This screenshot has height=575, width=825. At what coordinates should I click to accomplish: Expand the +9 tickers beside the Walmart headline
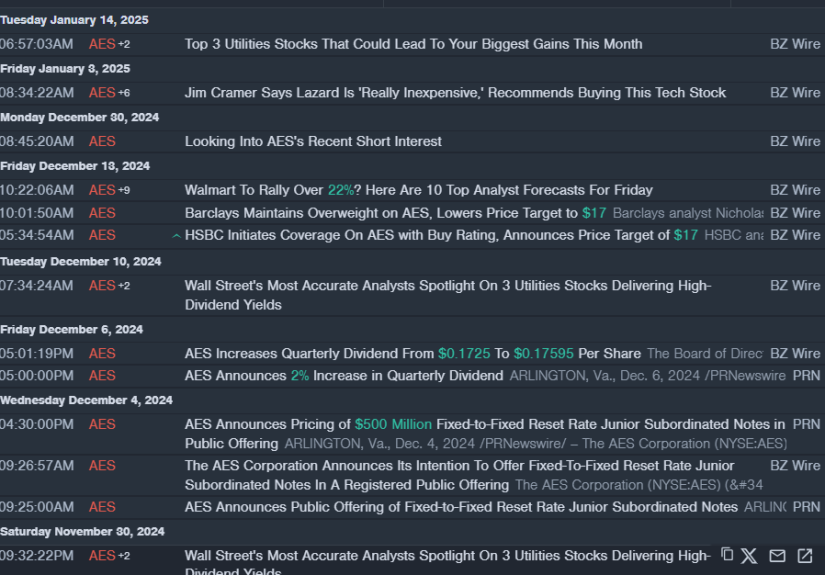pos(124,190)
